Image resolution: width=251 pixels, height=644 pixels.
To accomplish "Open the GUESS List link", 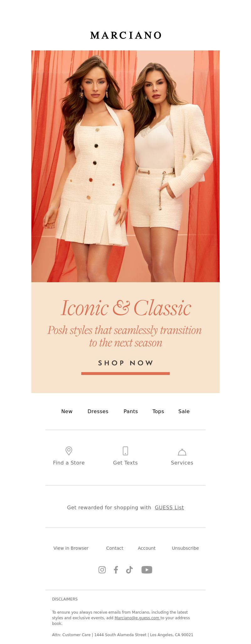I will click(x=169, y=507).
